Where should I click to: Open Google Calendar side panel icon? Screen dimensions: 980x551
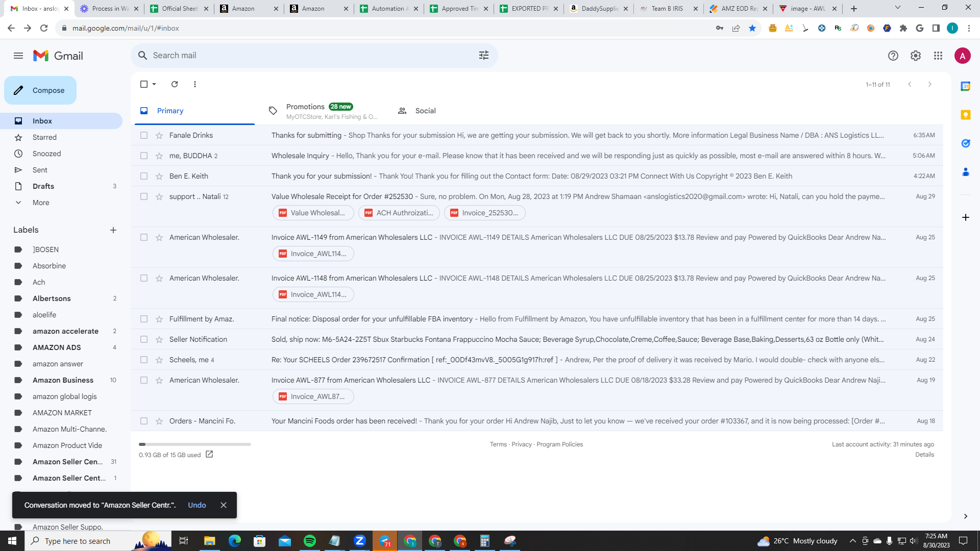point(966,86)
